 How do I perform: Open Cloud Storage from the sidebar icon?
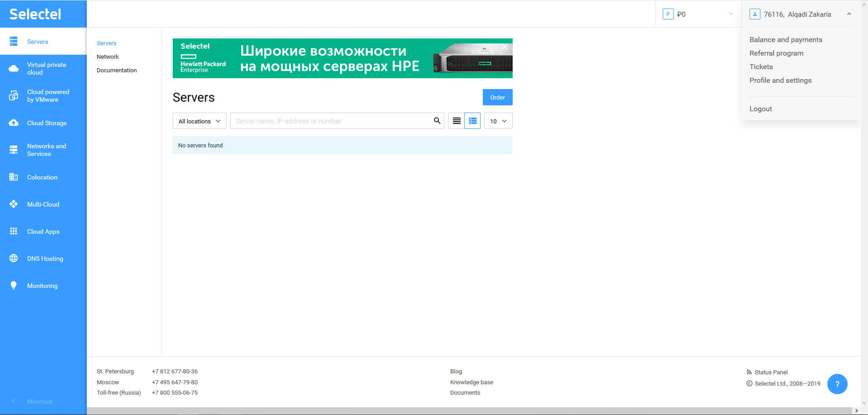(14, 123)
